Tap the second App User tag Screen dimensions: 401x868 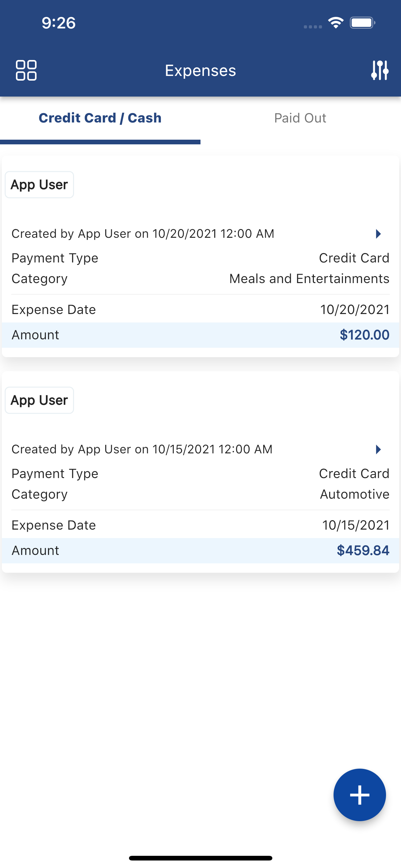pyautogui.click(x=39, y=400)
